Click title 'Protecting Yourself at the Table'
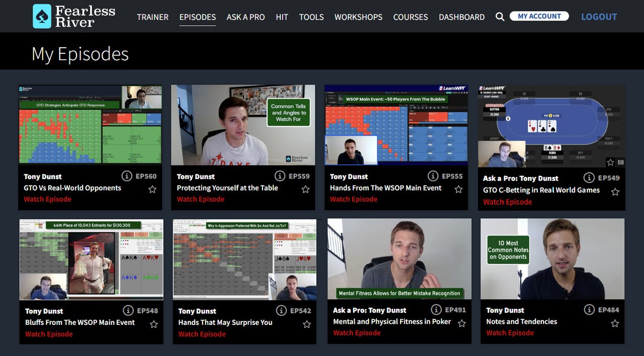The width and height of the screenshot is (644, 356). click(x=227, y=188)
